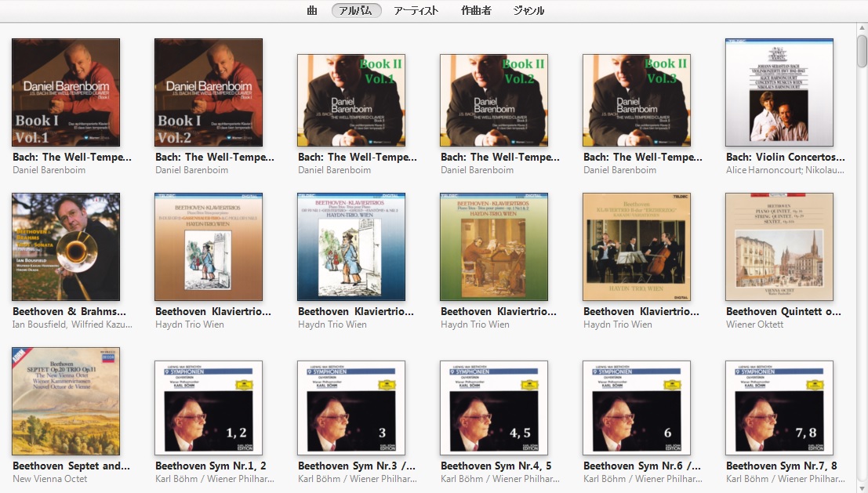Open the ジャンル (Genres) tab
The height and width of the screenshot is (493, 868).
click(528, 10)
